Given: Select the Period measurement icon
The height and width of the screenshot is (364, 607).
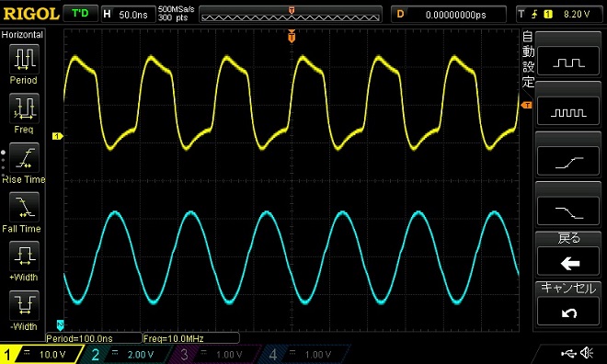Looking at the screenshot, I should [24, 59].
